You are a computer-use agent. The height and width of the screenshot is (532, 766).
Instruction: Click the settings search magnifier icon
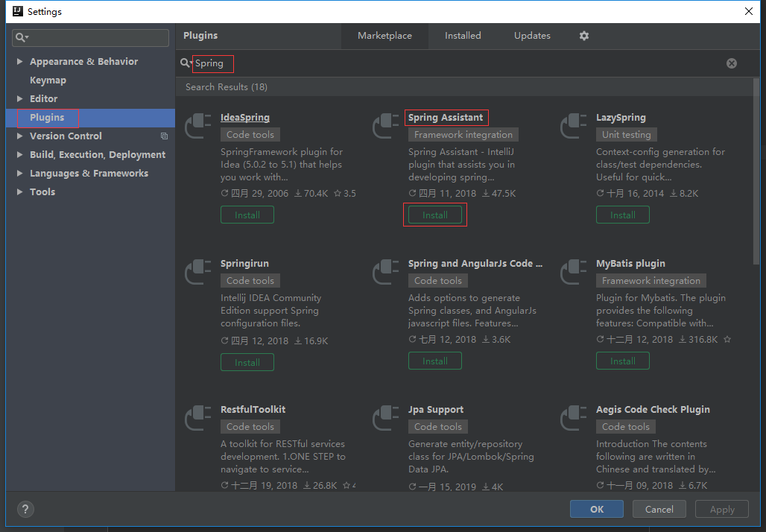tap(22, 37)
